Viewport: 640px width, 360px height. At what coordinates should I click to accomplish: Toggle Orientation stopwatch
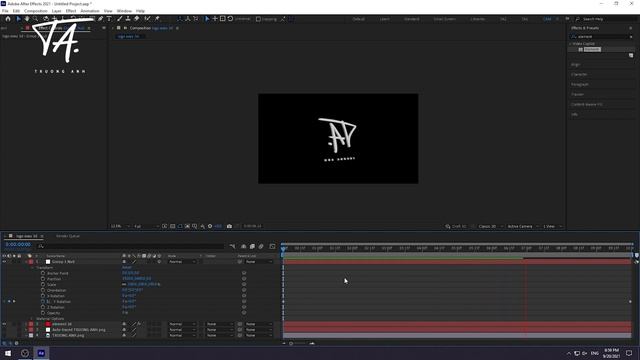(43, 290)
